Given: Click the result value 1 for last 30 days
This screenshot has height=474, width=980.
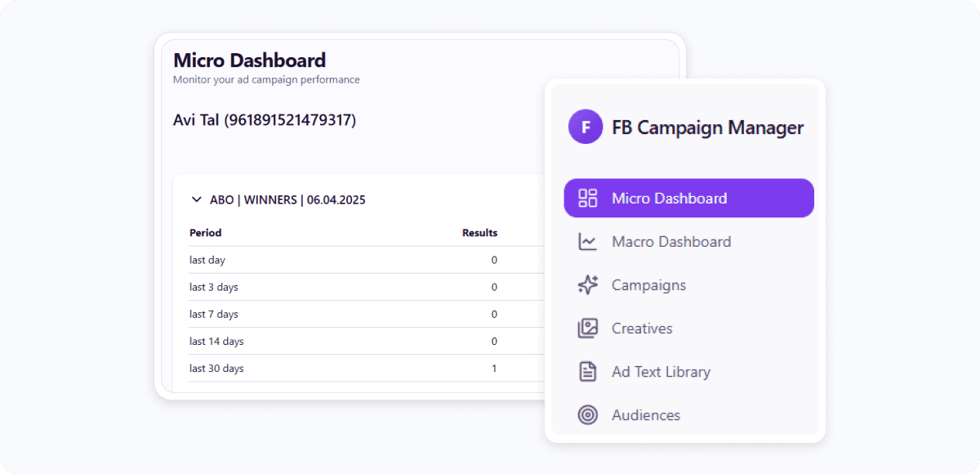Looking at the screenshot, I should (x=494, y=369).
